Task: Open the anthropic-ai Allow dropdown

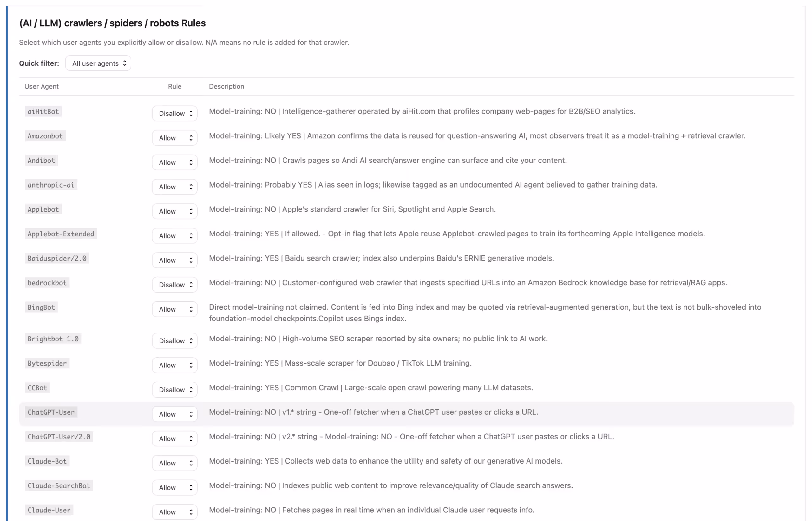Action: pyautogui.click(x=174, y=187)
